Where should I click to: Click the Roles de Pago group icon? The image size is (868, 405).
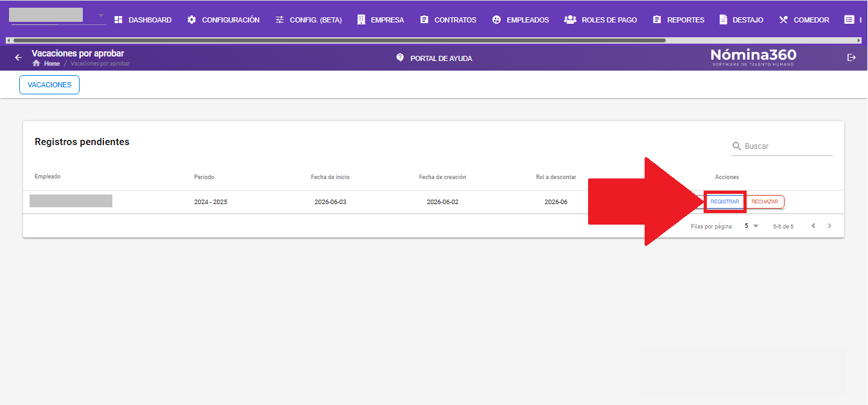coord(570,20)
